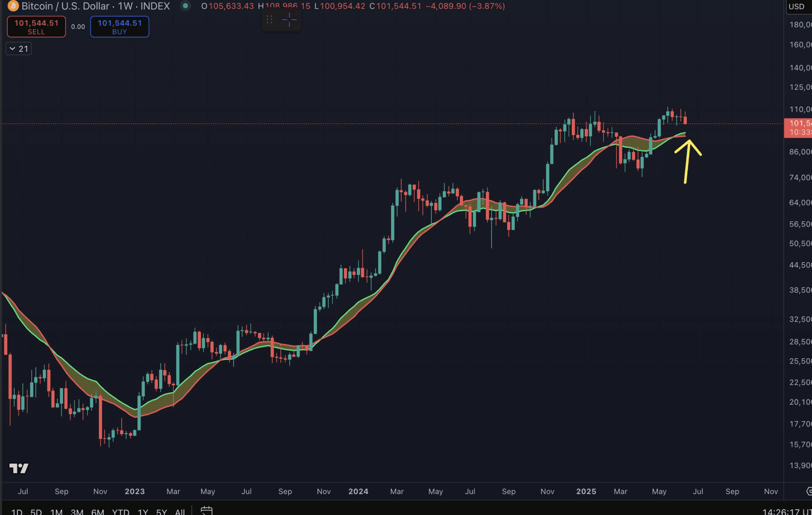
Task: Click the red current price label on axis
Action: click(x=798, y=127)
